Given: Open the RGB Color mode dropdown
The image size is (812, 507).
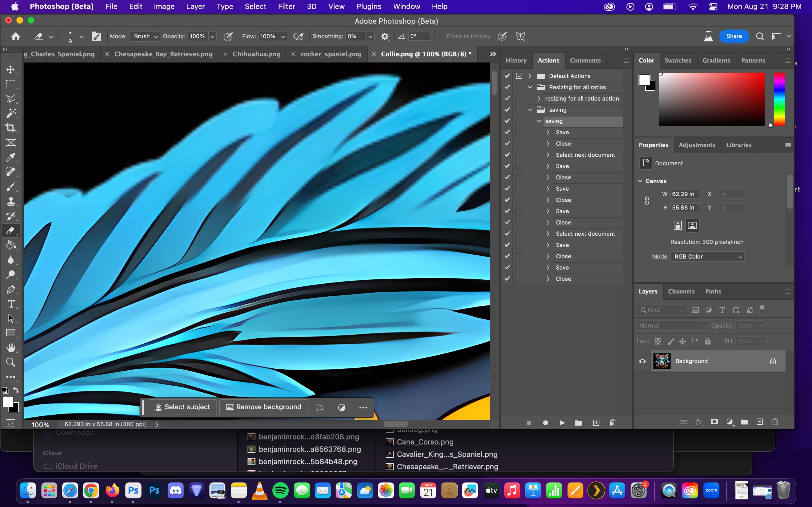Looking at the screenshot, I should [707, 257].
